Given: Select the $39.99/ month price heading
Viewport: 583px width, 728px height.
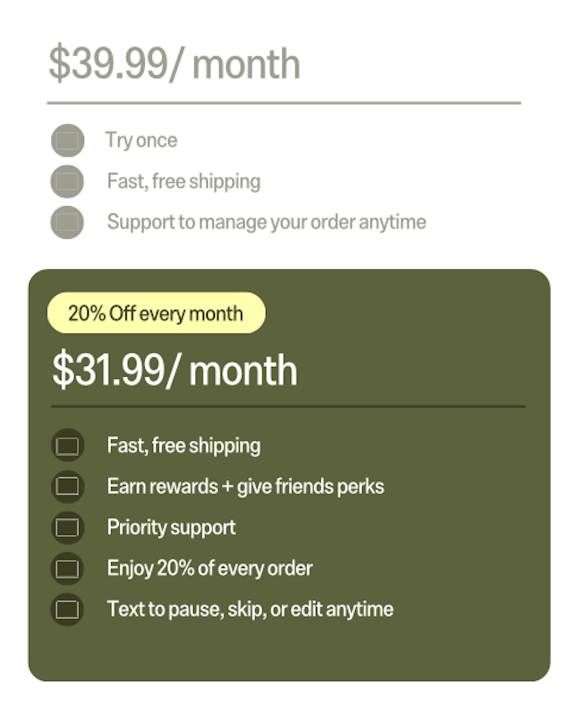Looking at the screenshot, I should point(174,64).
